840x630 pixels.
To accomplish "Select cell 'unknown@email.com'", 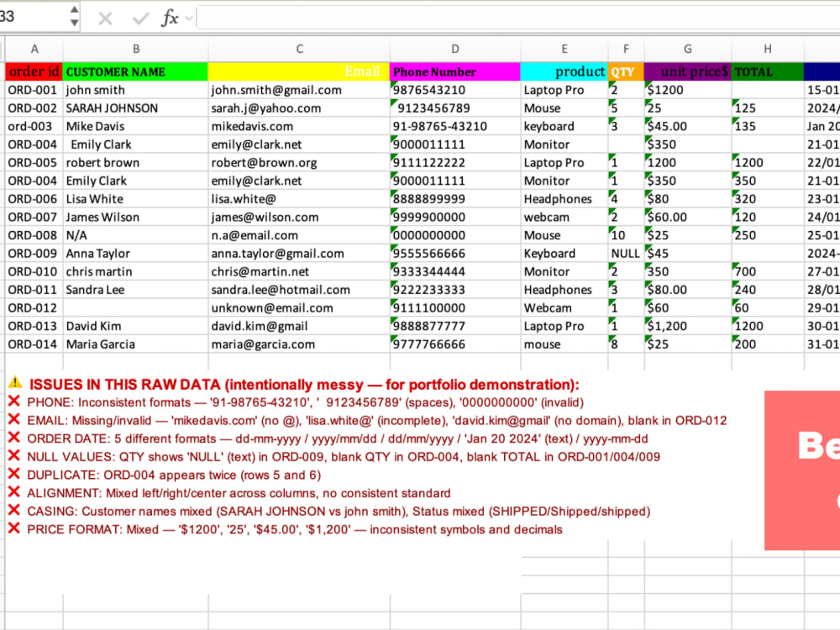I will 299,308.
